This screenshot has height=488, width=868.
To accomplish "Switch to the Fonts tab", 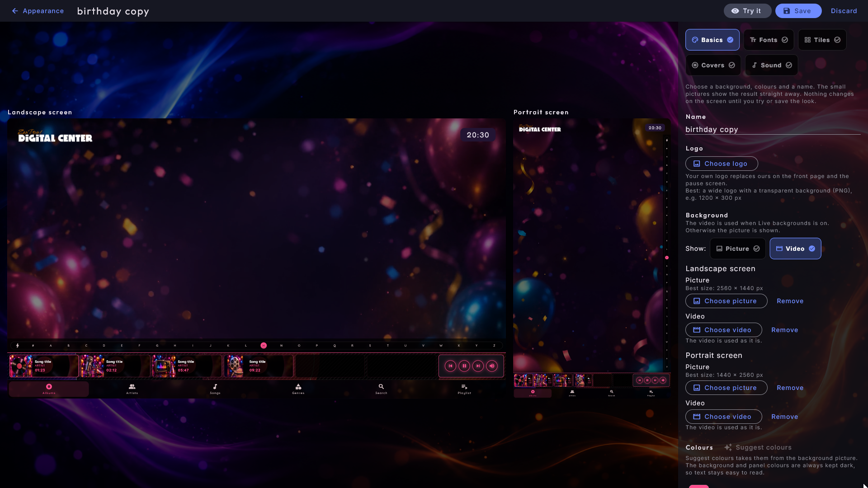I will click(769, 40).
